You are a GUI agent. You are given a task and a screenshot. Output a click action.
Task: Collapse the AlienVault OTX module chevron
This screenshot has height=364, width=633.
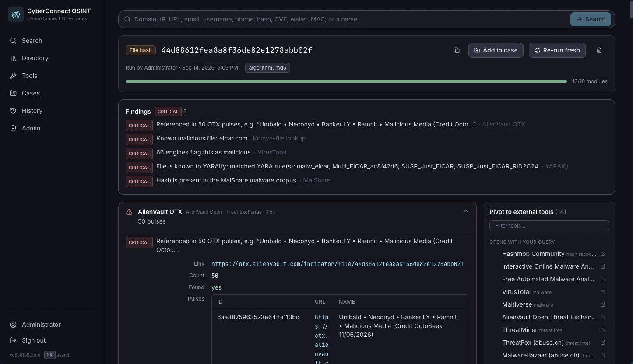pyautogui.click(x=466, y=211)
